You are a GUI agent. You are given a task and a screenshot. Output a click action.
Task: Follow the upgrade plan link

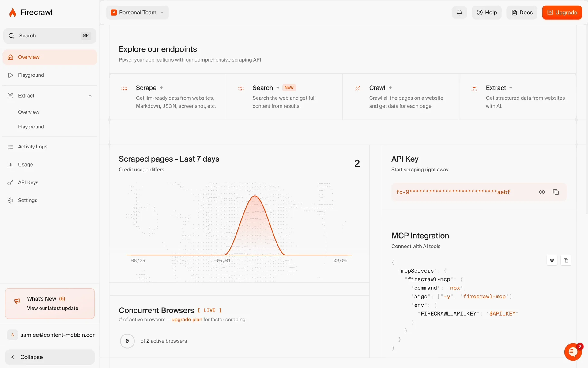coord(187,320)
